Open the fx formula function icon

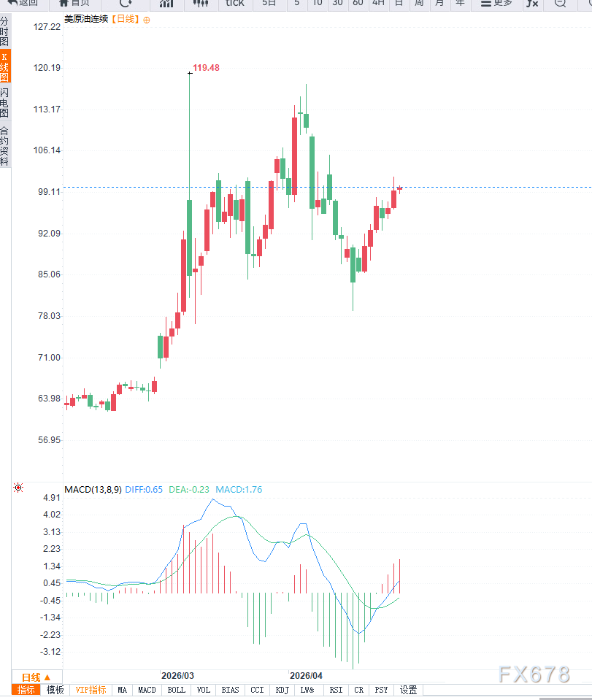coord(532,4)
